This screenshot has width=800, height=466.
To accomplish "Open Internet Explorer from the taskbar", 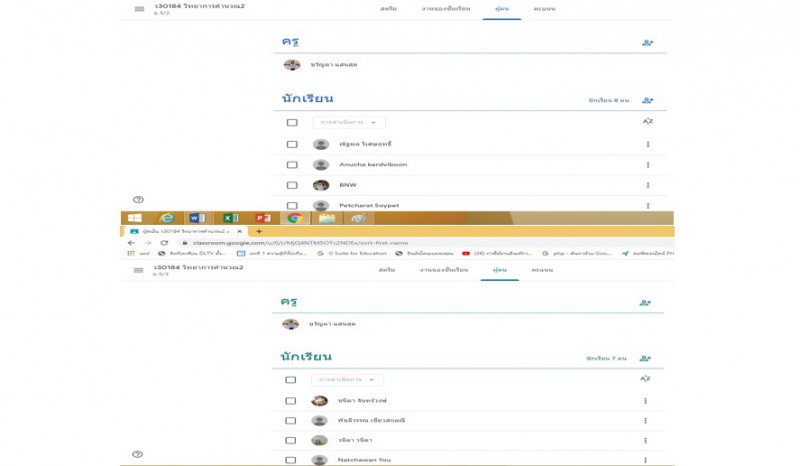I will (166, 218).
